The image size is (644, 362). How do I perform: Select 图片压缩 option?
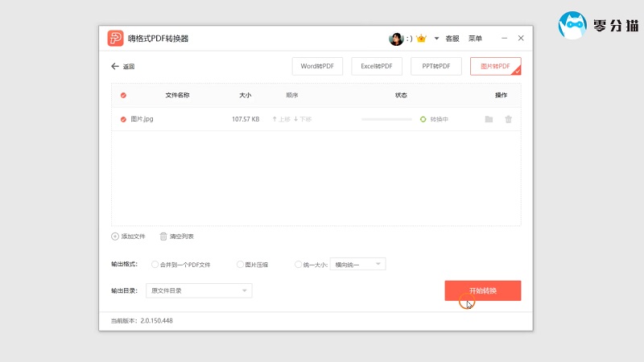[x=252, y=265]
